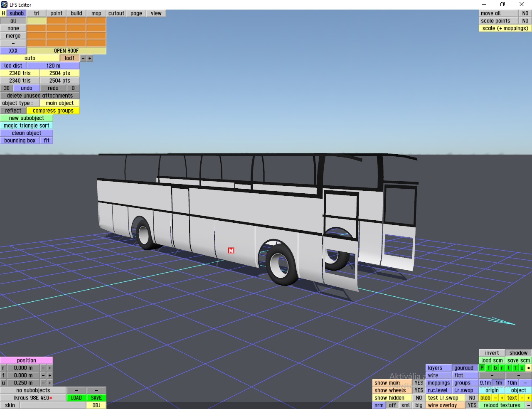The image size is (532, 409).
Task: Toggle scale points NO setting
Action: pos(525,21)
